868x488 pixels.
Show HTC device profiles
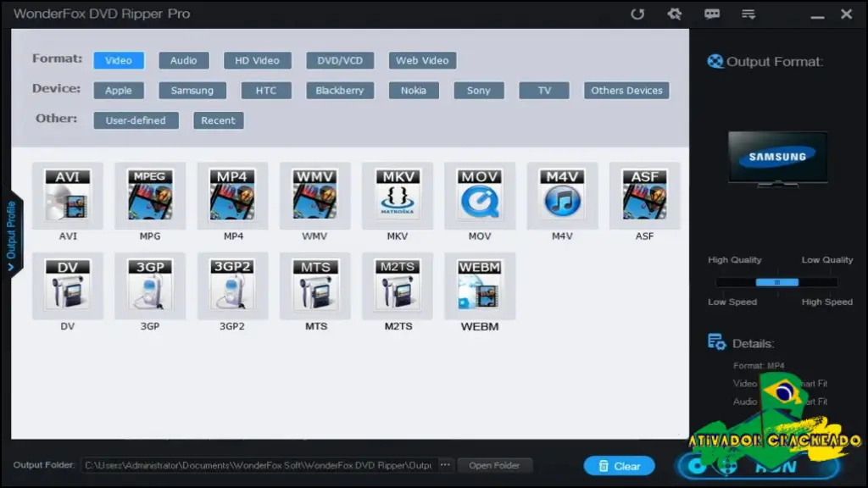266,90
